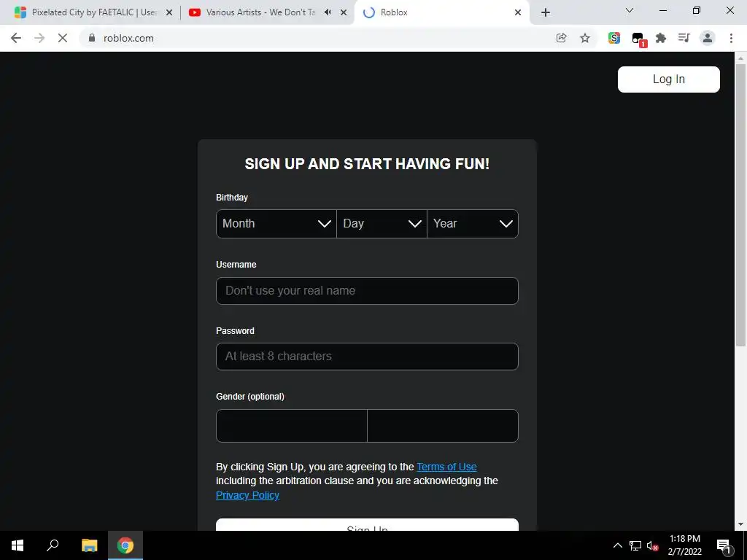Click the Username input field
Image resolution: width=747 pixels, height=560 pixels.
coord(367,291)
